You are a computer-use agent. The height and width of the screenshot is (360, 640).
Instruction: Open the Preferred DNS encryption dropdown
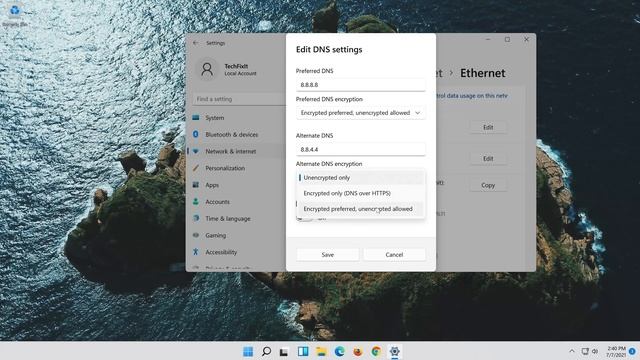(x=361, y=113)
